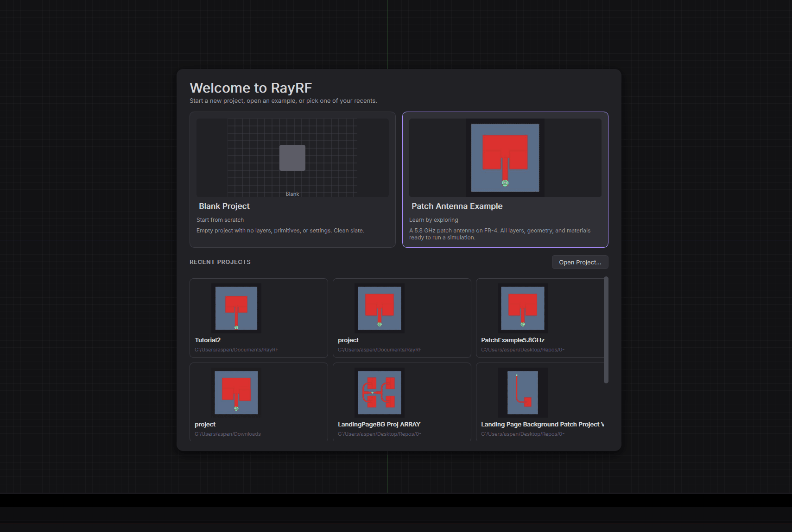Click the Learn by exploring subtitle
This screenshot has width=792, height=532.
434,220
